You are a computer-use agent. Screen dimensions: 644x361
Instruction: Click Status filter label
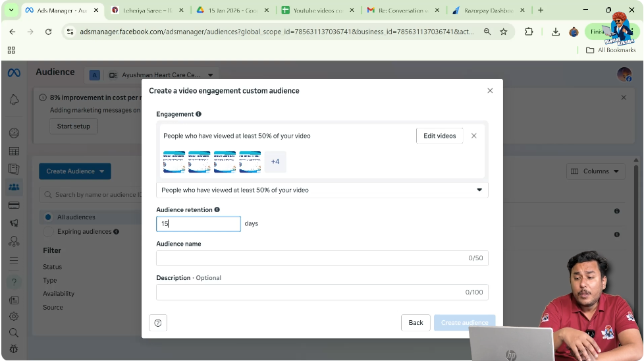(52, 267)
